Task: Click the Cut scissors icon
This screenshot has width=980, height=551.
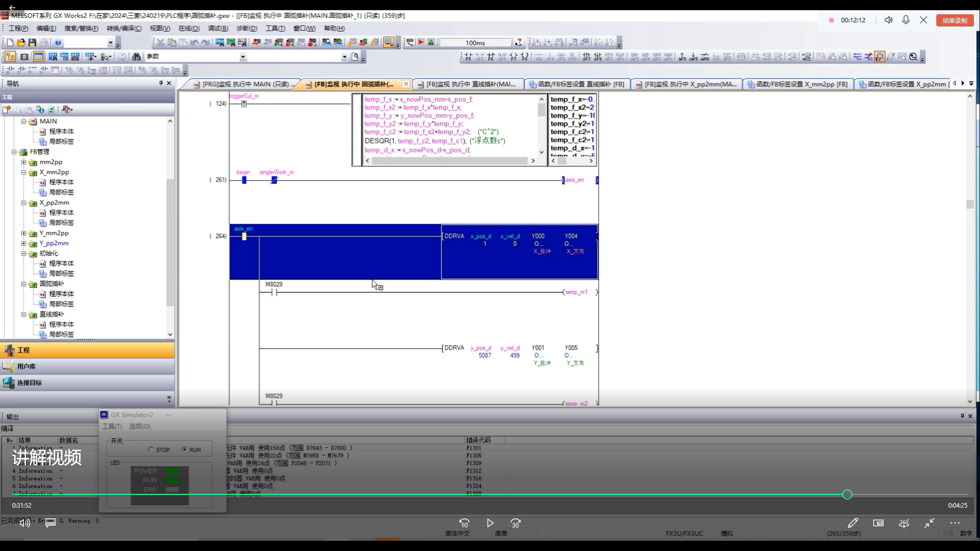Action: click(160, 43)
